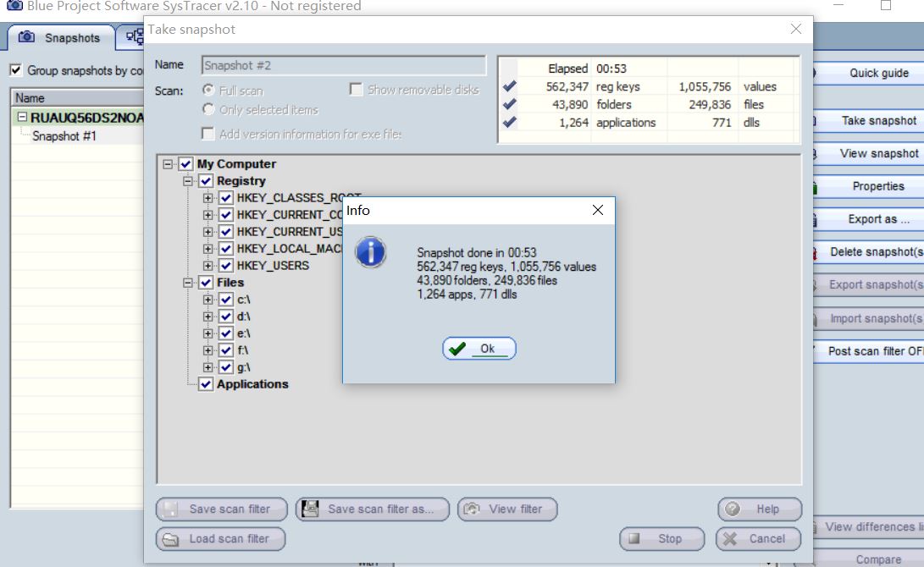Click the Name column header
924x567 pixels.
point(77,97)
